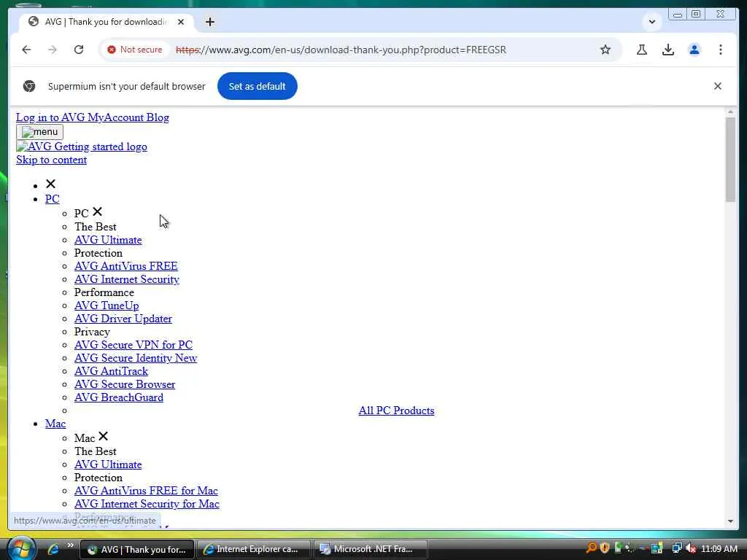This screenshot has height=560, width=747.
Task: Launch Internet Explorer from quick launch
Action: [x=53, y=549]
